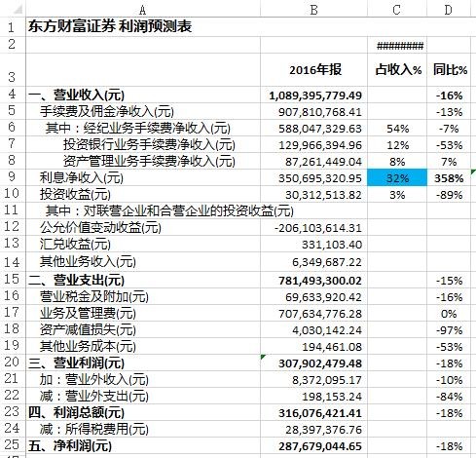Image resolution: width=476 pixels, height=458 pixels.
Task: Select the 二、营业支出(元) label cell
Action: coord(143,280)
